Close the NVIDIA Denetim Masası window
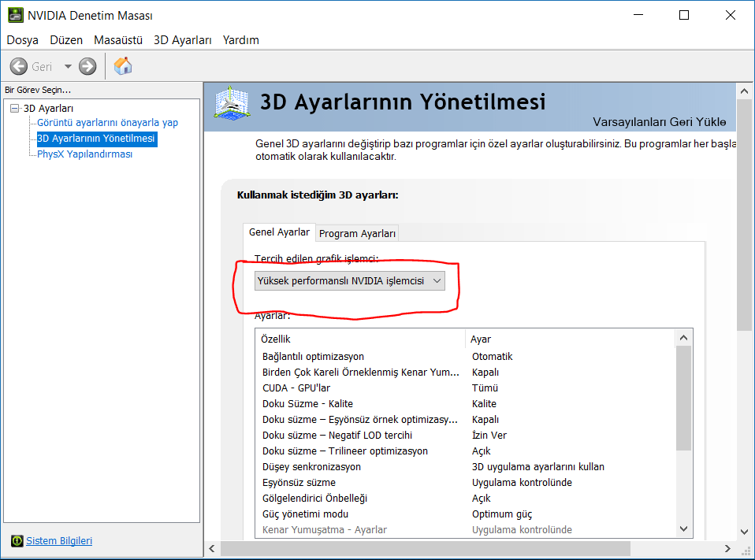755x560 pixels. point(731,15)
